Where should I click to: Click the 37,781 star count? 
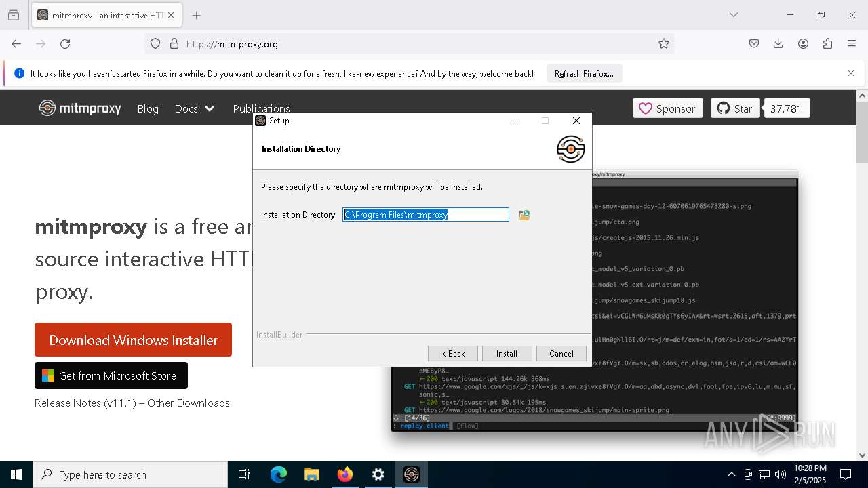pos(786,108)
